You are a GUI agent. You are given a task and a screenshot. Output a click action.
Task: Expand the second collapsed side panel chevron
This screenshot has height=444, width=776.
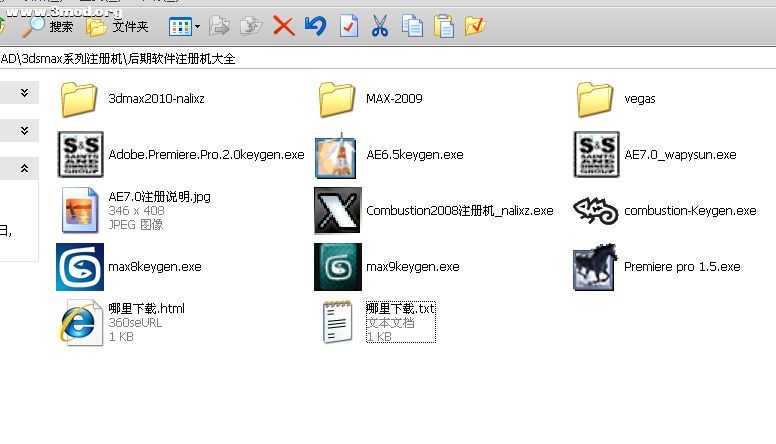24,131
